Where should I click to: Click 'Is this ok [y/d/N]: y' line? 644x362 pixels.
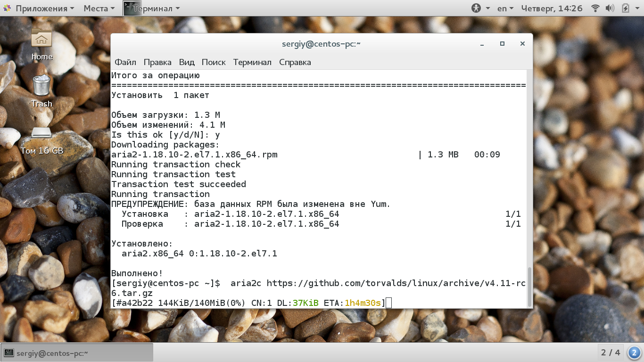[x=165, y=135]
